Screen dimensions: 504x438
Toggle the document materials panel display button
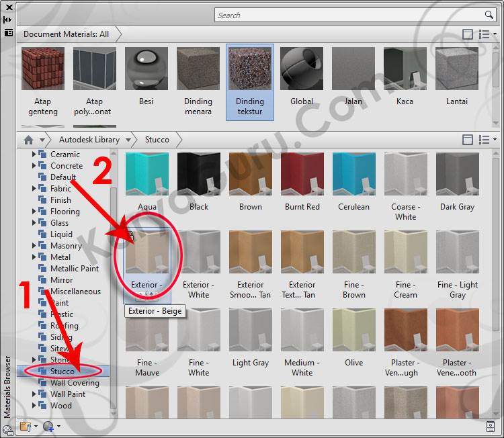[468, 34]
